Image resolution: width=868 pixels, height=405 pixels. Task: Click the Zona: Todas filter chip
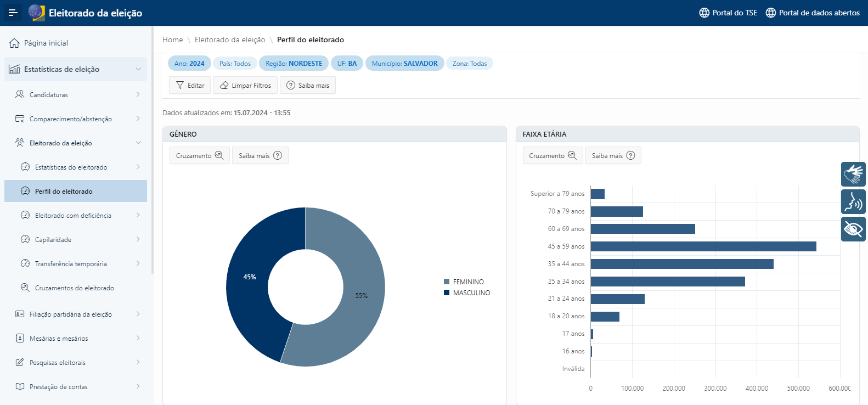point(470,64)
